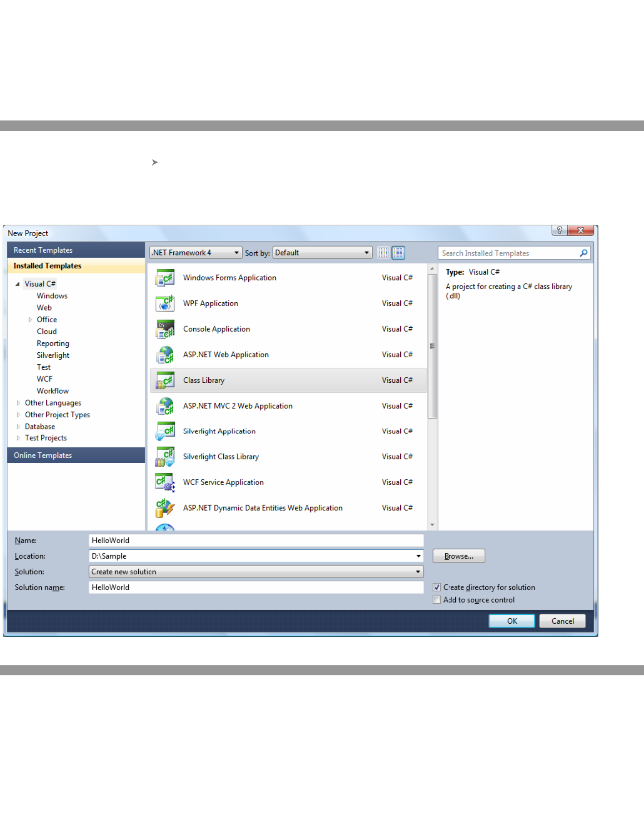Select the Reporting template category

[x=53, y=344]
